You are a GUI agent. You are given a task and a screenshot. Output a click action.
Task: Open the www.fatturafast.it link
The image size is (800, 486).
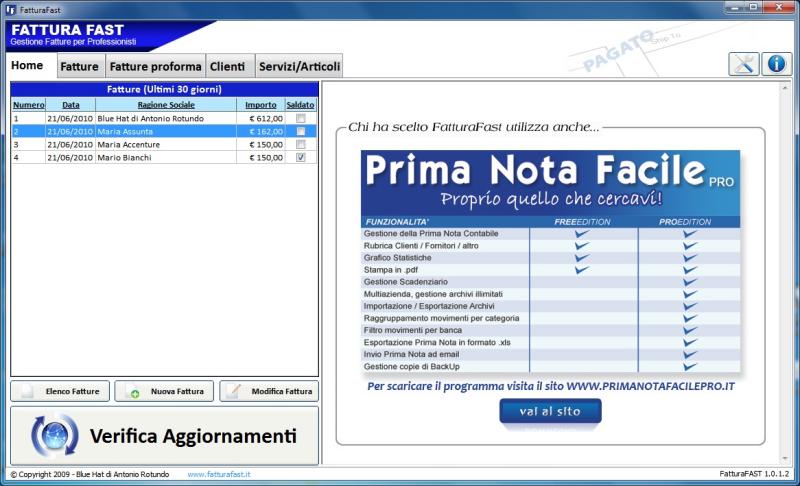[x=219, y=474]
